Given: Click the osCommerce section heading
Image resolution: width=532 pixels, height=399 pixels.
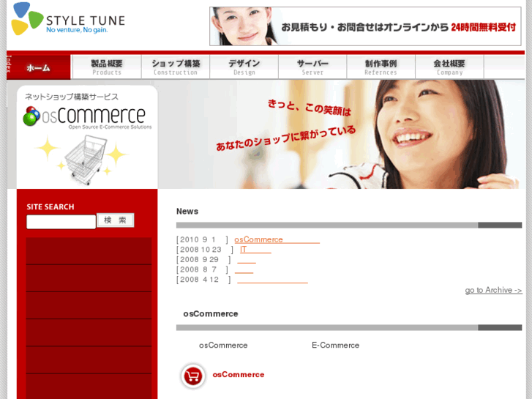Looking at the screenshot, I should click(210, 314).
